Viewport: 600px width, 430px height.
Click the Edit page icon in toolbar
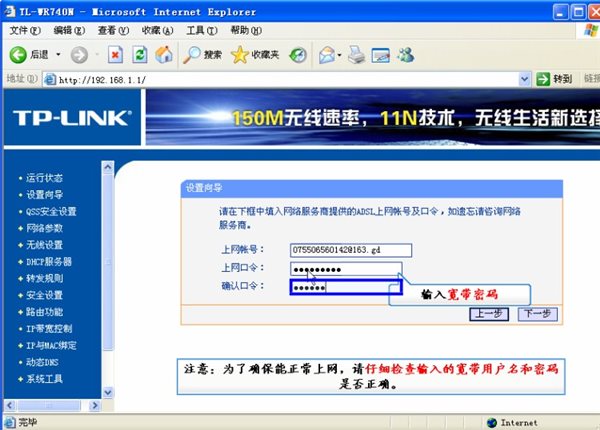[x=381, y=55]
